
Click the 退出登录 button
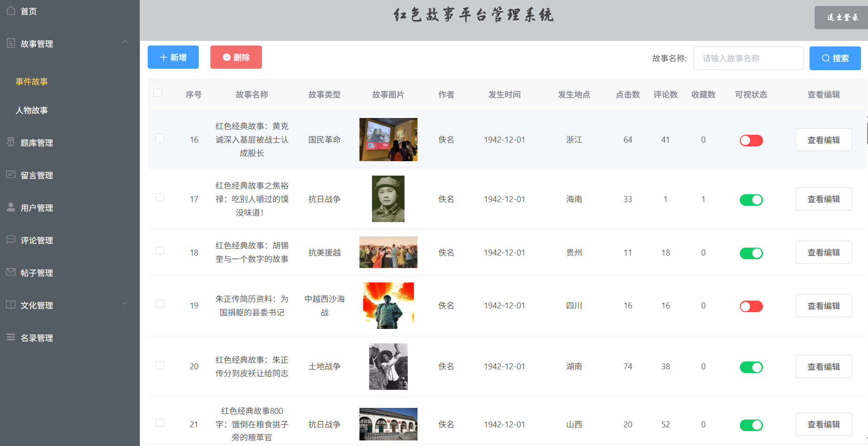click(842, 18)
